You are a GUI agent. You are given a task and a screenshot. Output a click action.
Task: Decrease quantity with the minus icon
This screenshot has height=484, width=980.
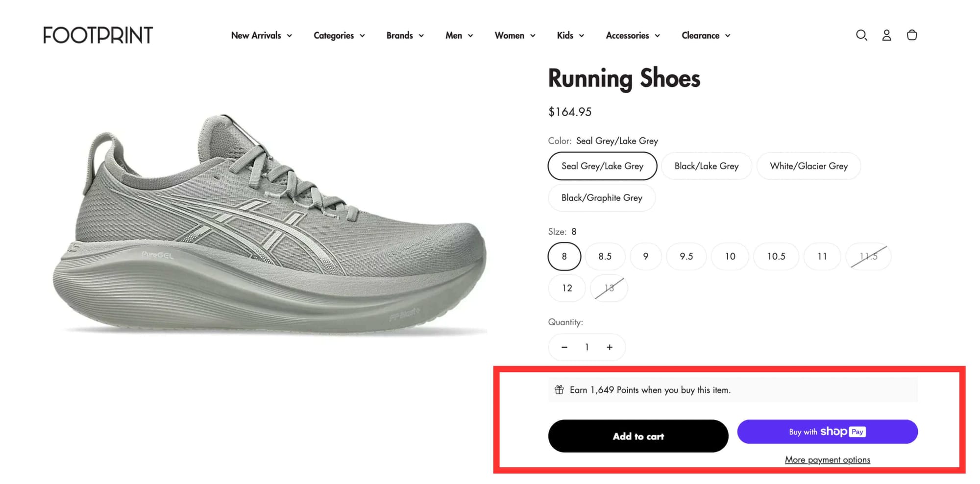(x=564, y=347)
